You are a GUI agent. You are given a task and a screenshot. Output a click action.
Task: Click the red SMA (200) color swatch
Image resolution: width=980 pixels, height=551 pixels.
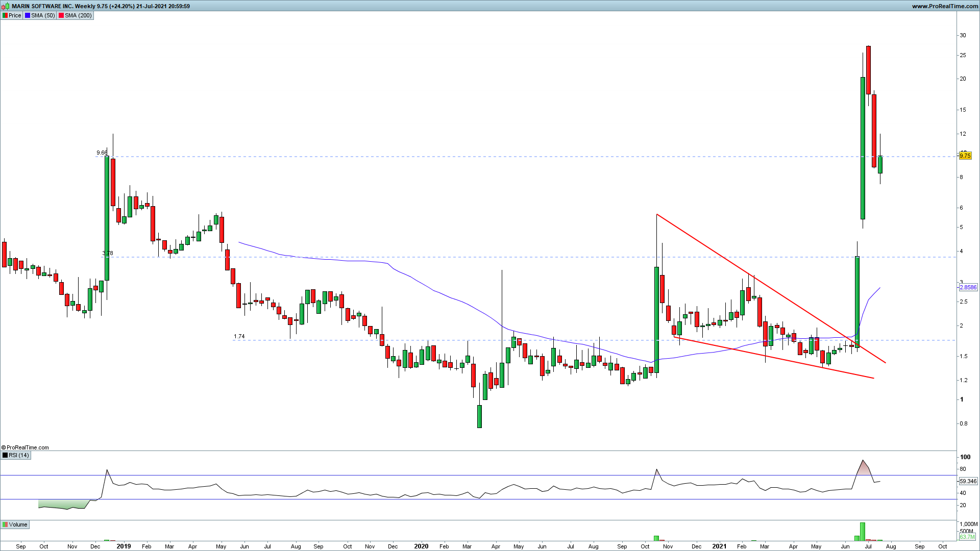click(x=61, y=15)
